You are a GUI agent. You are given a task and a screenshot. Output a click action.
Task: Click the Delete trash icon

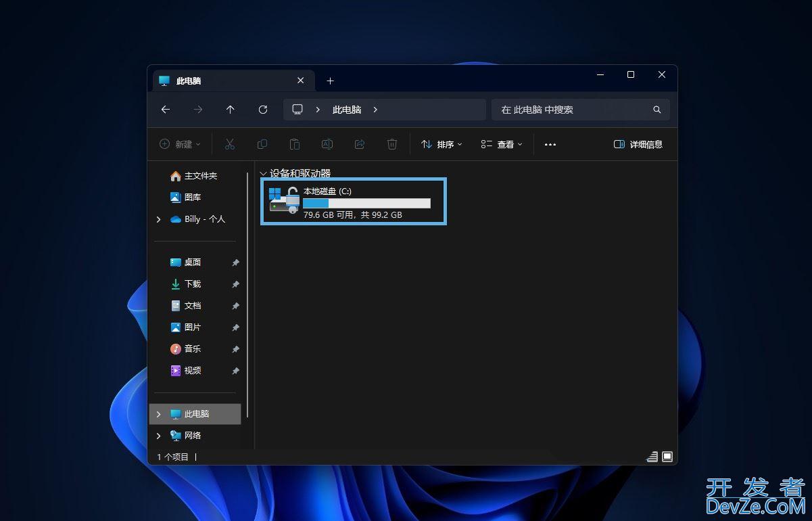(x=392, y=144)
